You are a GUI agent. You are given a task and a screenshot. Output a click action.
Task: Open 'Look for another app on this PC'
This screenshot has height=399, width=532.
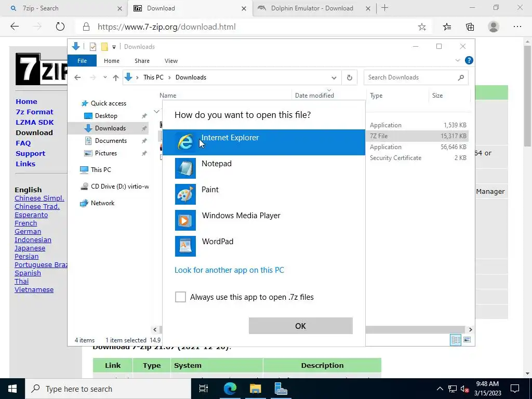coord(229,270)
